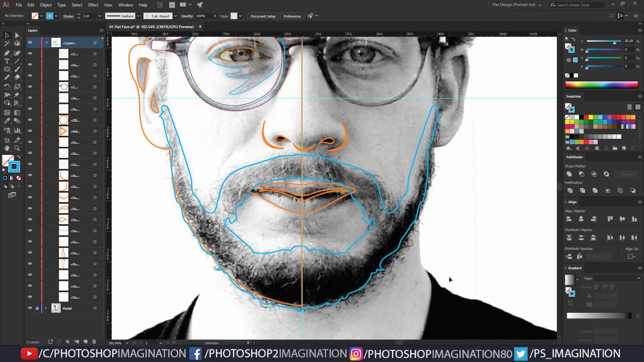Viewport: 644px width, 362px height.
Task: Open the Object menu
Action: click(x=46, y=5)
